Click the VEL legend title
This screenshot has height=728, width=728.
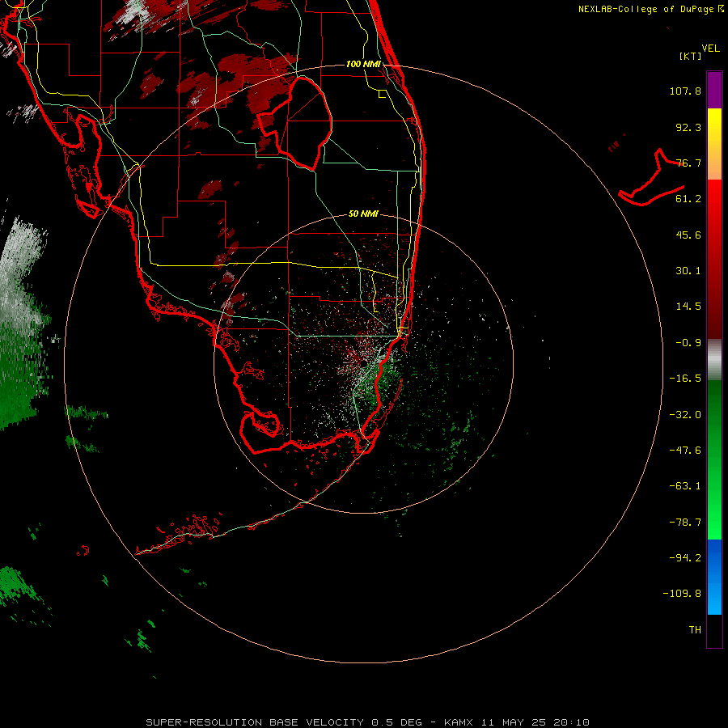coord(710,49)
